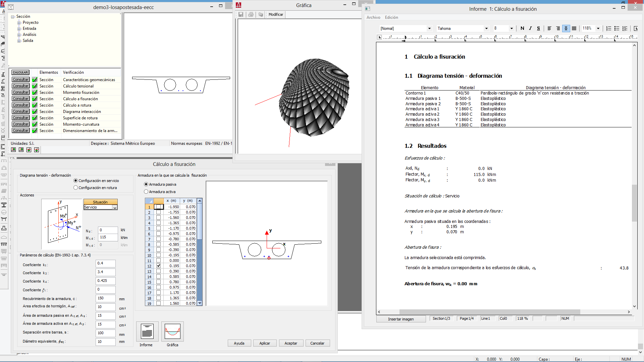Click the Coeficiente k1 input field
The width and height of the screenshot is (644, 362).
pos(105,263)
